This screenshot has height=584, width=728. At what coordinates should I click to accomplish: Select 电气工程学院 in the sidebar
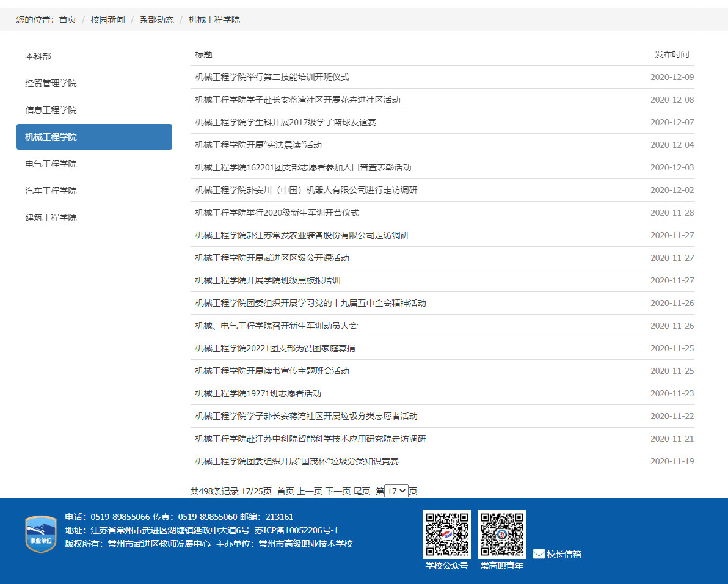(x=51, y=164)
